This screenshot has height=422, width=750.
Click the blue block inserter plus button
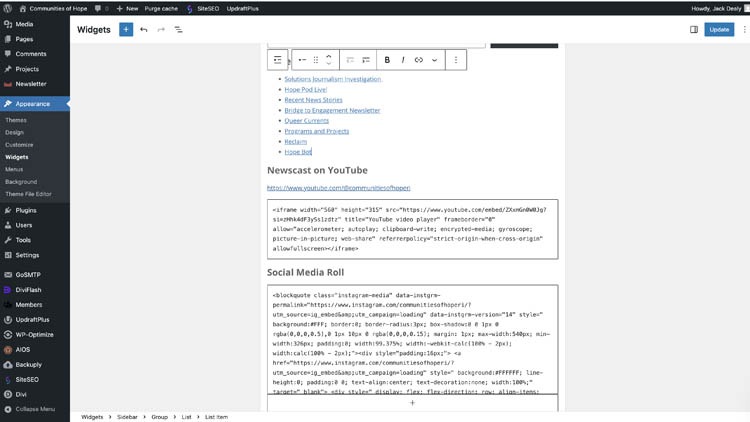126,30
